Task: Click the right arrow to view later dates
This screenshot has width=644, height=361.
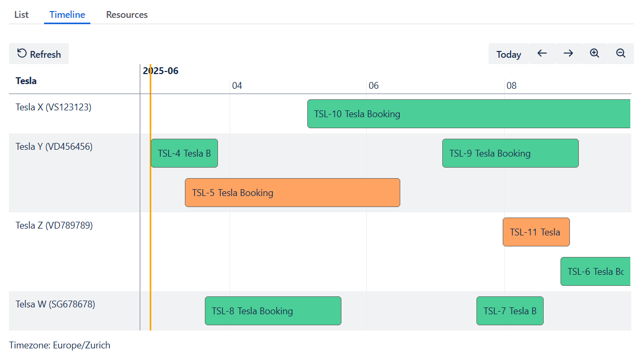Action: coord(568,53)
